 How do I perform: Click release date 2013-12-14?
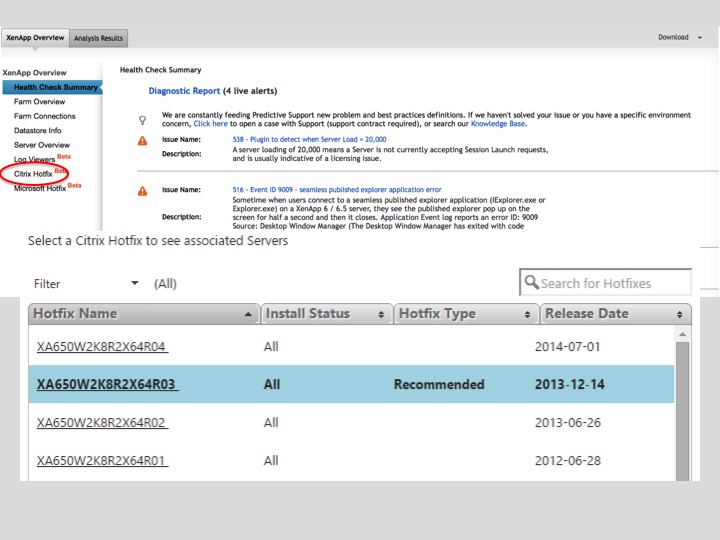(570, 384)
